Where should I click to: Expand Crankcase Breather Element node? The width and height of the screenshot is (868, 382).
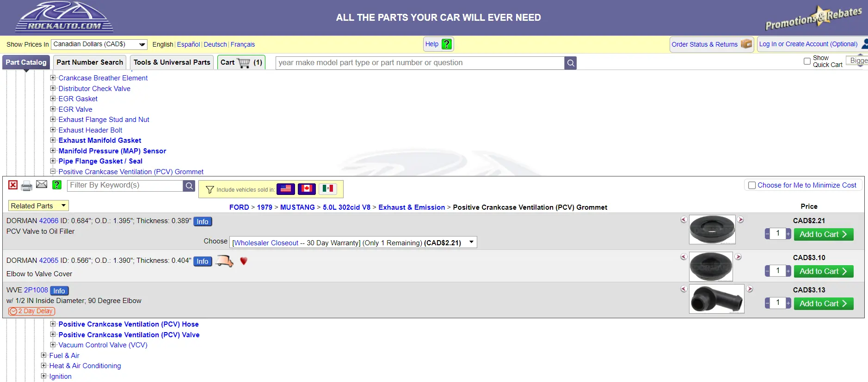pyautogui.click(x=53, y=78)
